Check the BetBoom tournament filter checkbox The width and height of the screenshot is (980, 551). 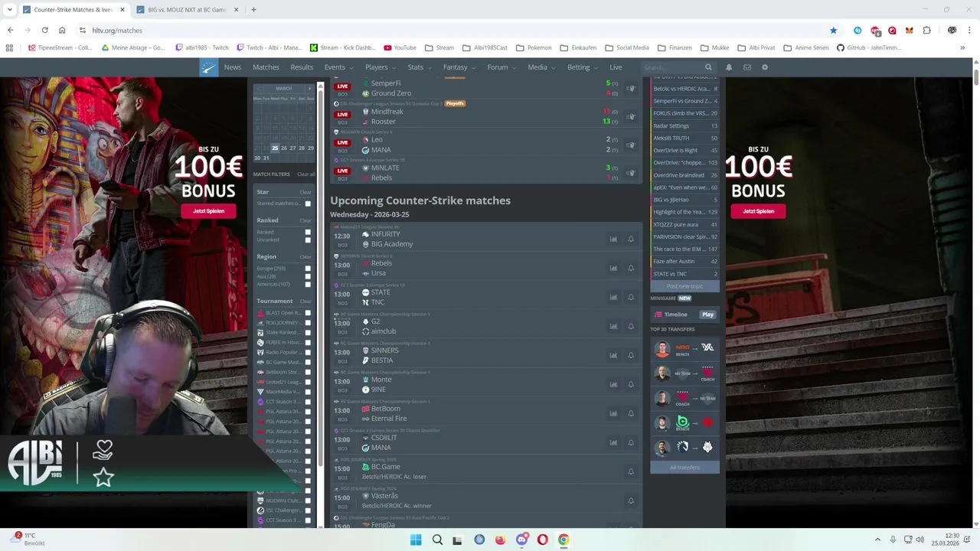tap(308, 372)
